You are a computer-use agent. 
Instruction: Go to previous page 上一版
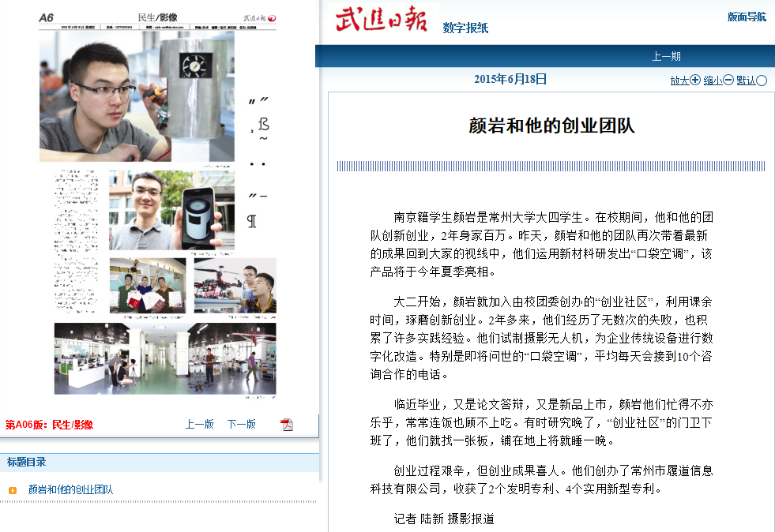[200, 424]
